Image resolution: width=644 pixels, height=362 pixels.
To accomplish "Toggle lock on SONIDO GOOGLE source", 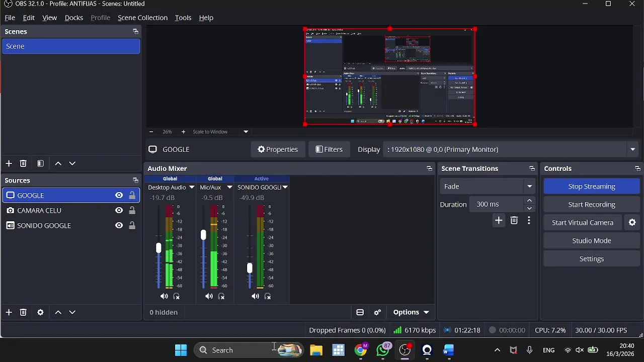I will point(132,226).
